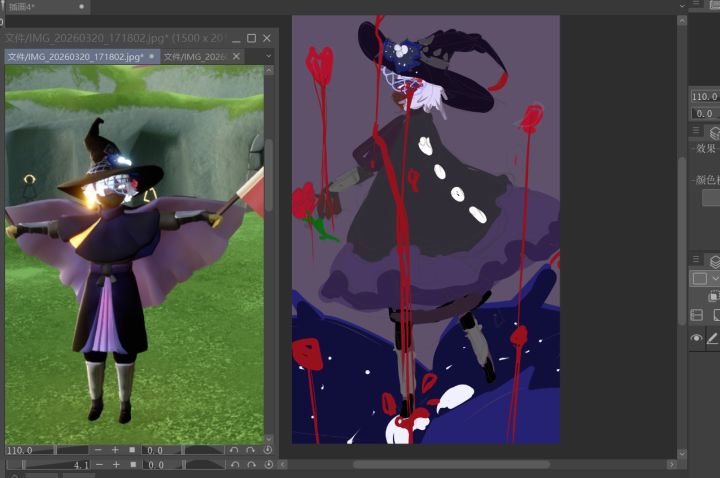Select layer property icon above 效果

(714, 132)
